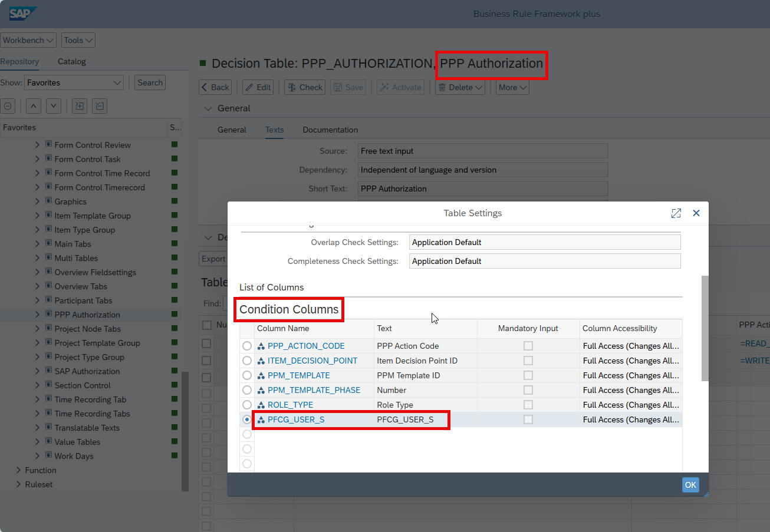Click the Overlap Check Settings field

[x=544, y=242]
